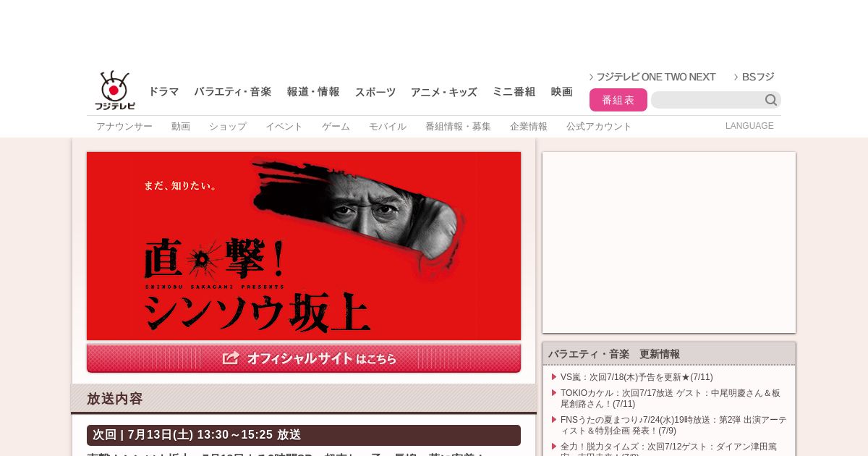Open 企業情報 link
The height and width of the screenshot is (456, 868).
click(529, 127)
